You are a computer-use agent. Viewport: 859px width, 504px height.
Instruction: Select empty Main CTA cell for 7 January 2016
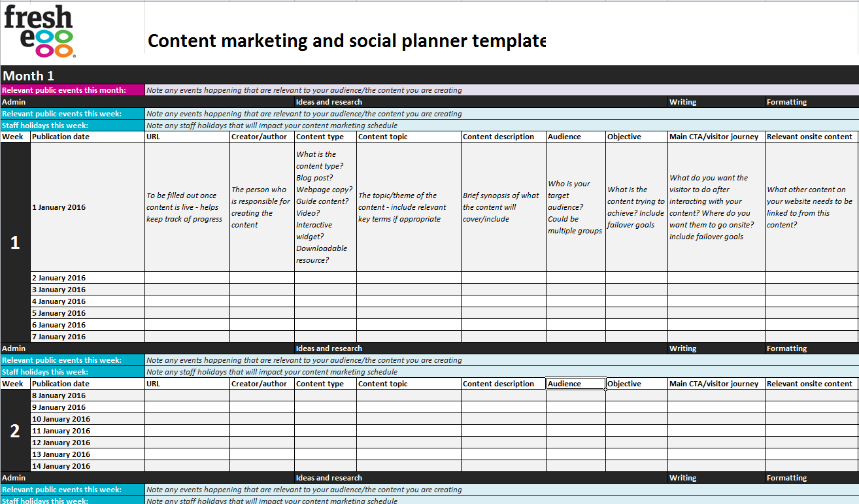716,337
